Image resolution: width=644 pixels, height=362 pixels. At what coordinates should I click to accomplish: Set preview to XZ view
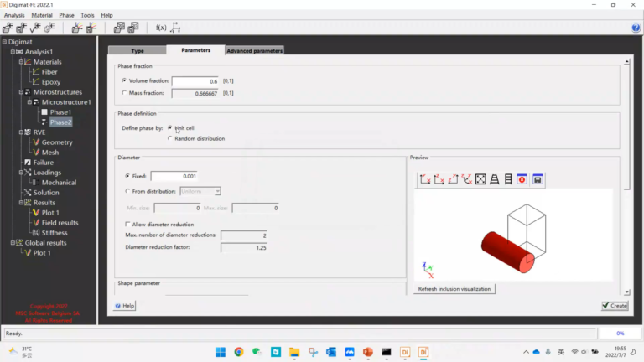pos(439,179)
